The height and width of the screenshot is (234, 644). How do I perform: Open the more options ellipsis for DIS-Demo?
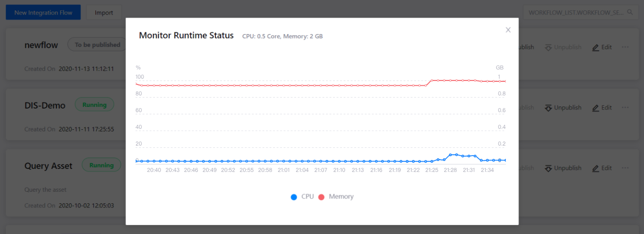pos(625,108)
